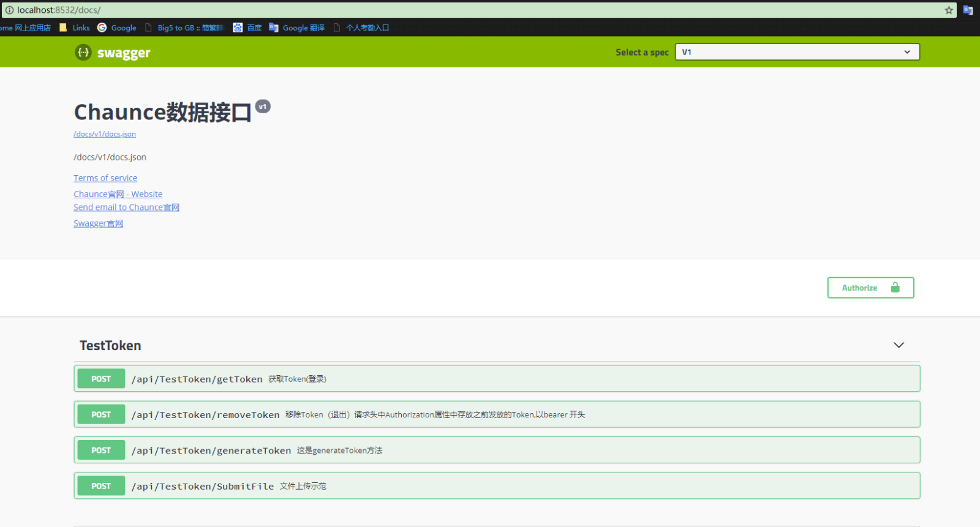
Task: Click the Authorize button
Action: [x=870, y=288]
